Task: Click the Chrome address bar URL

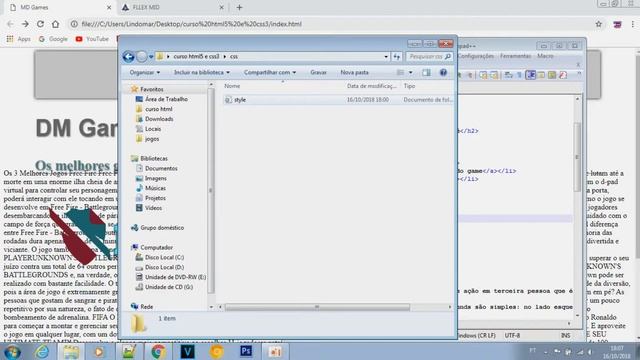Action: [191, 24]
